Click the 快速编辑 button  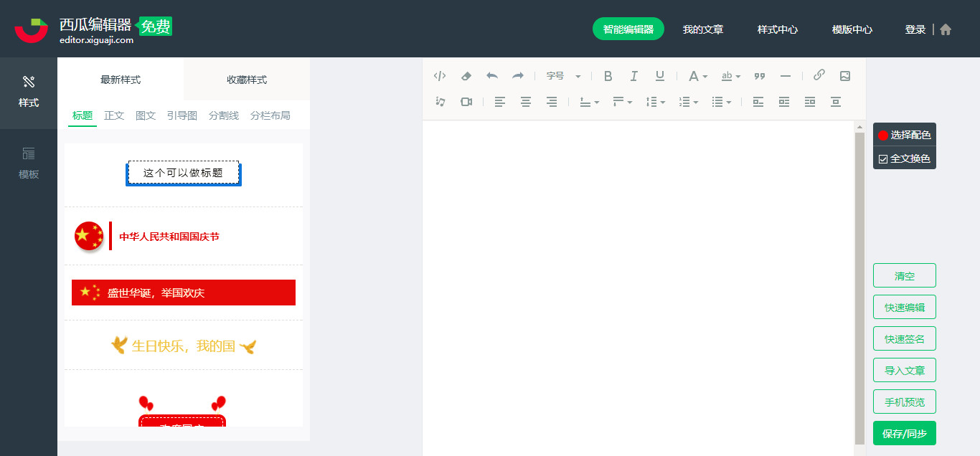tap(905, 307)
